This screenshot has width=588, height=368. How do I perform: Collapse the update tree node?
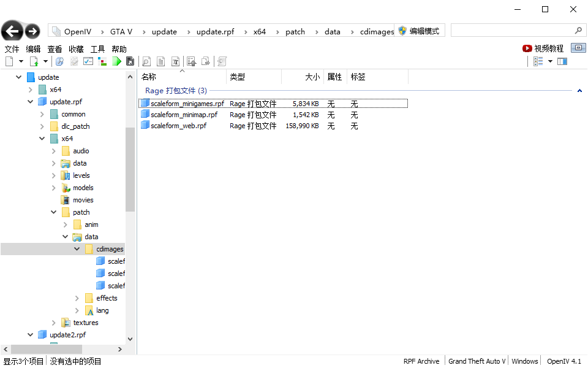[x=19, y=77]
